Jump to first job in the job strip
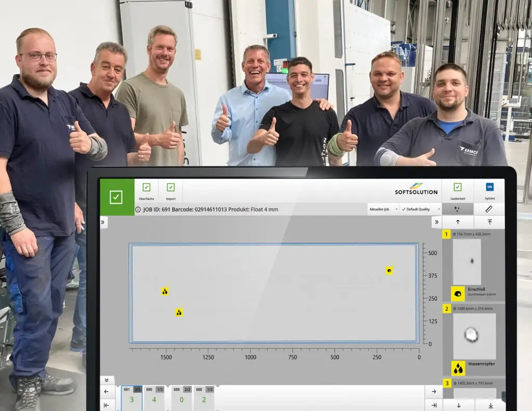This screenshot has height=411, width=532. [107, 405]
